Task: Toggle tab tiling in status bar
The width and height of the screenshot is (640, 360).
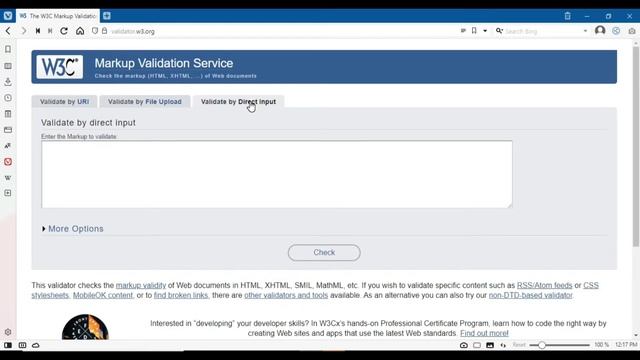Action: click(22, 345)
